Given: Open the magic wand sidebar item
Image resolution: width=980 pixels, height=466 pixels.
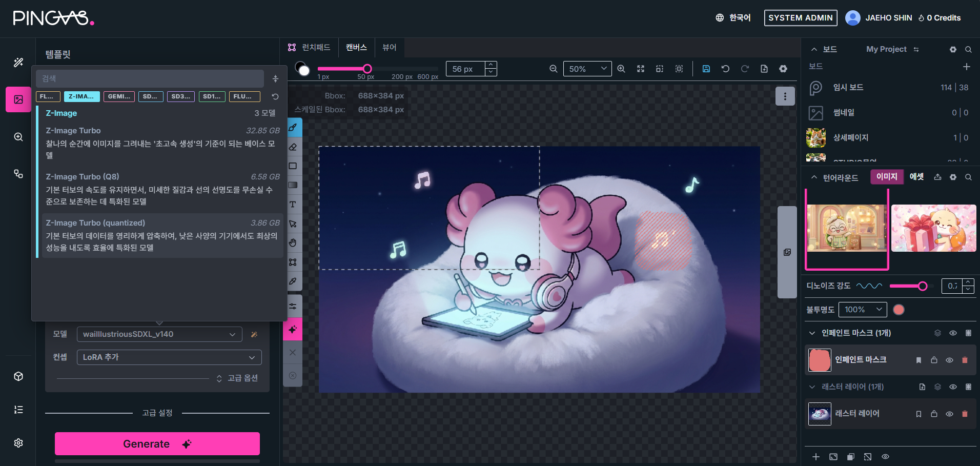Looking at the screenshot, I should (x=18, y=63).
